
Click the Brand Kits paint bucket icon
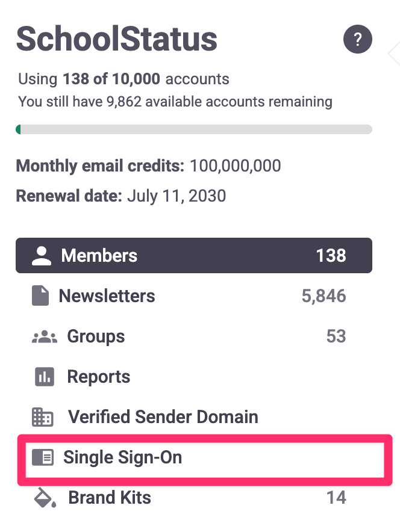point(44,498)
